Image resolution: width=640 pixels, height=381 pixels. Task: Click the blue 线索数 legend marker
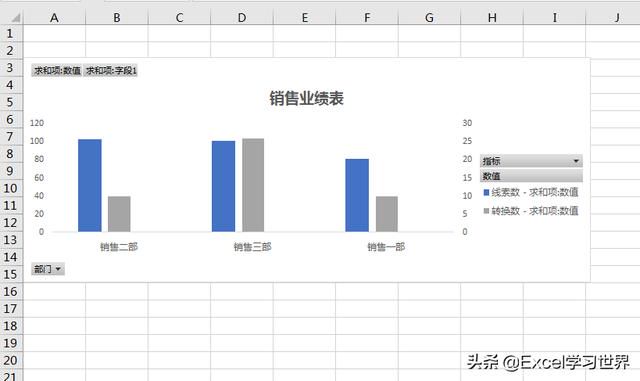click(x=486, y=192)
